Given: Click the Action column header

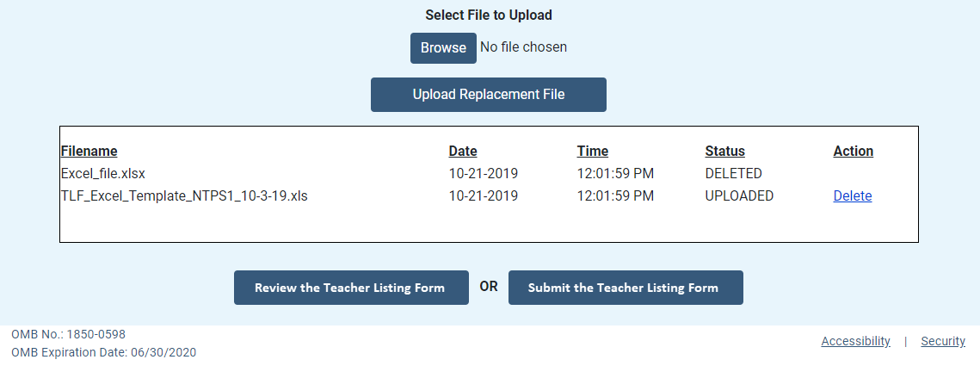Looking at the screenshot, I should [x=853, y=152].
